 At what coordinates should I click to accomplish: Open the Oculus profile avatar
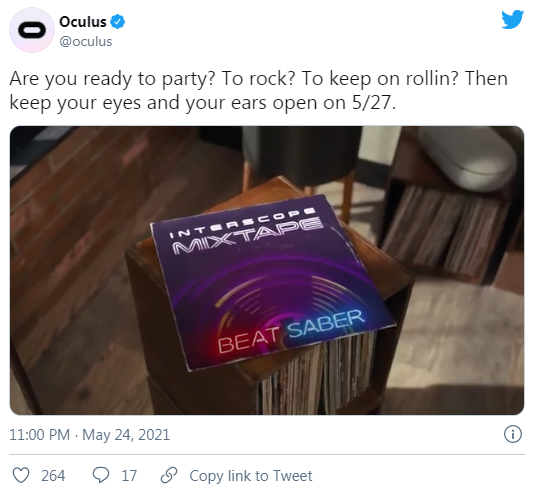32,30
